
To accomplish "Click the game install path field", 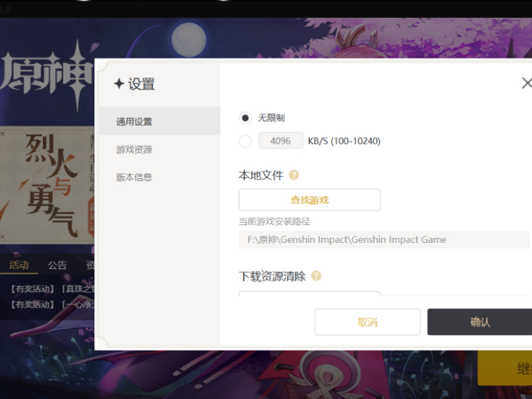I will pos(384,239).
